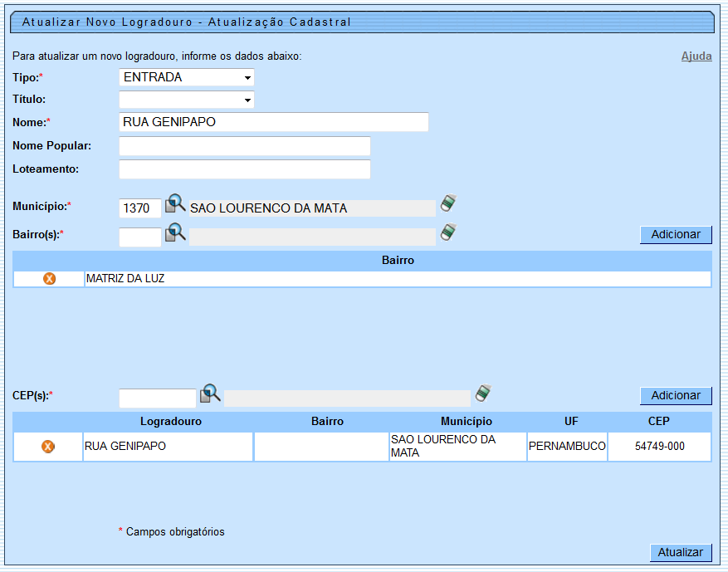Focus the Nome Popular text field
728x572 pixels.
pos(244,146)
